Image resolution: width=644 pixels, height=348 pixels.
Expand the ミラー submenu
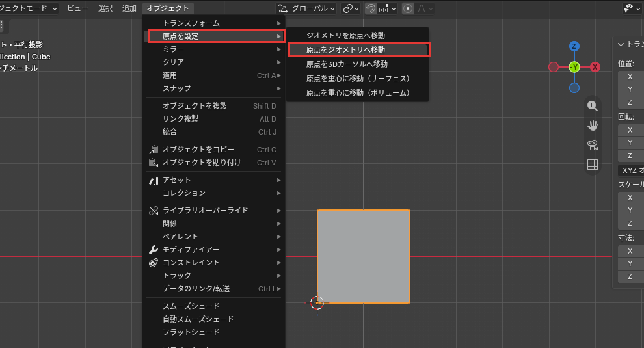pyautogui.click(x=215, y=49)
